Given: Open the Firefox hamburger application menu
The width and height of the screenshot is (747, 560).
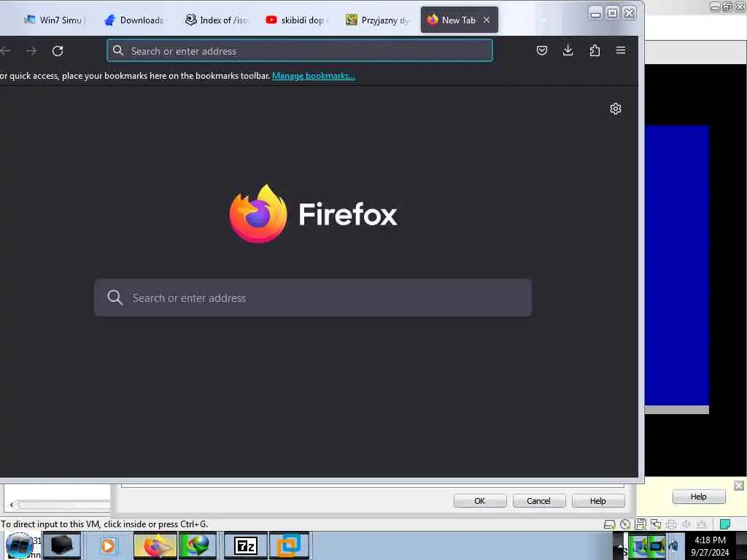Looking at the screenshot, I should pos(621,50).
